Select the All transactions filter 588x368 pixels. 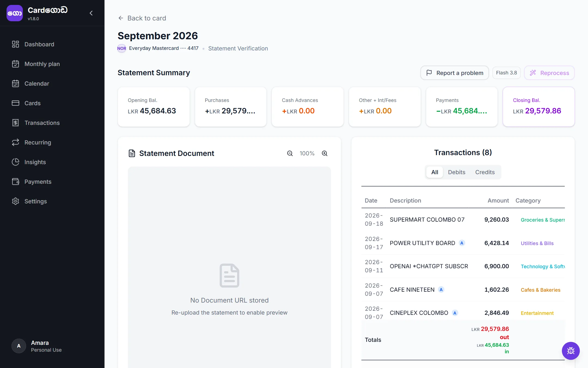click(435, 172)
